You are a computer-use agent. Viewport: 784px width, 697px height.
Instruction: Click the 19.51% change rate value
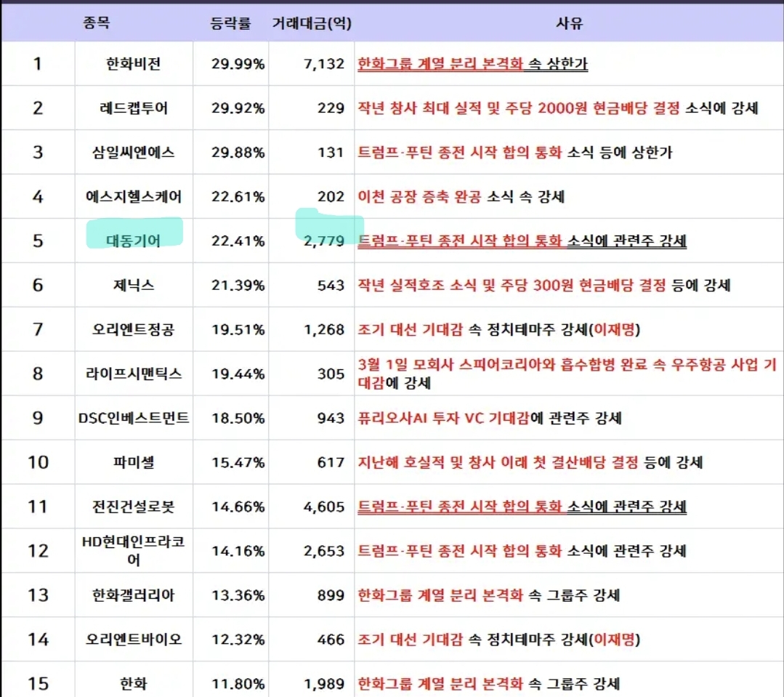click(238, 329)
